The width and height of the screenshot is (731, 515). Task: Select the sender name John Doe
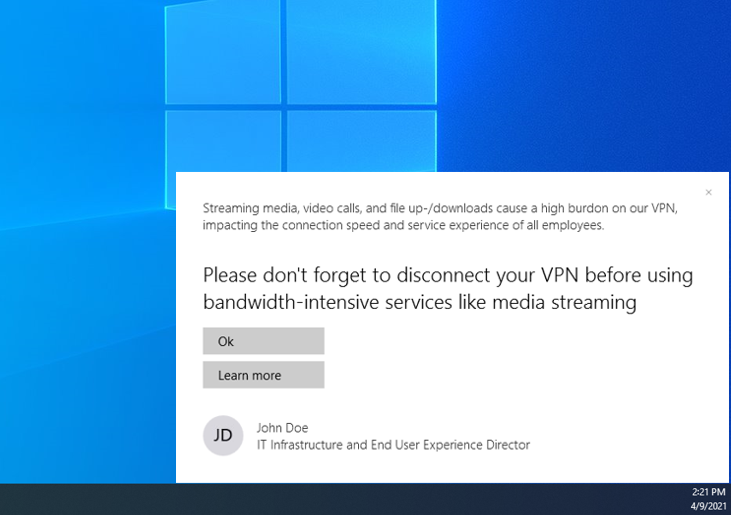tap(282, 428)
